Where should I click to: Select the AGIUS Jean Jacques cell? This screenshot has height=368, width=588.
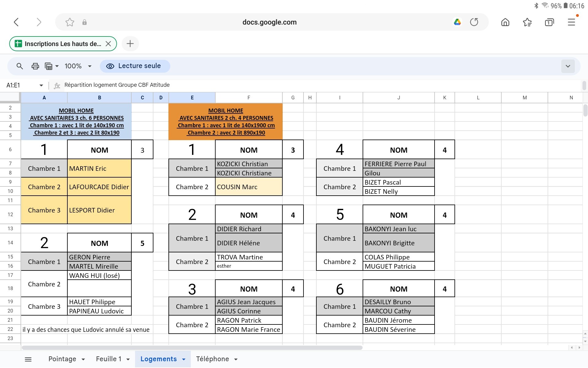(249, 301)
